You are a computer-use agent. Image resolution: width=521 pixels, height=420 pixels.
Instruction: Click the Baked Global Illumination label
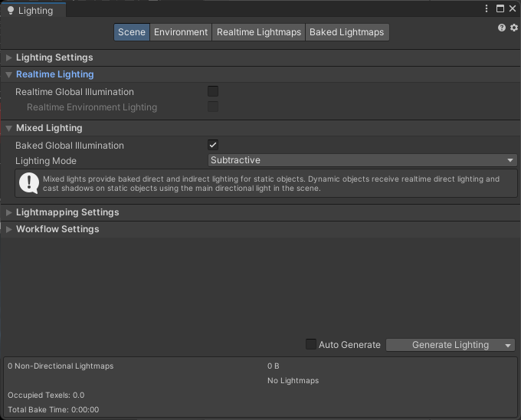pyautogui.click(x=70, y=145)
